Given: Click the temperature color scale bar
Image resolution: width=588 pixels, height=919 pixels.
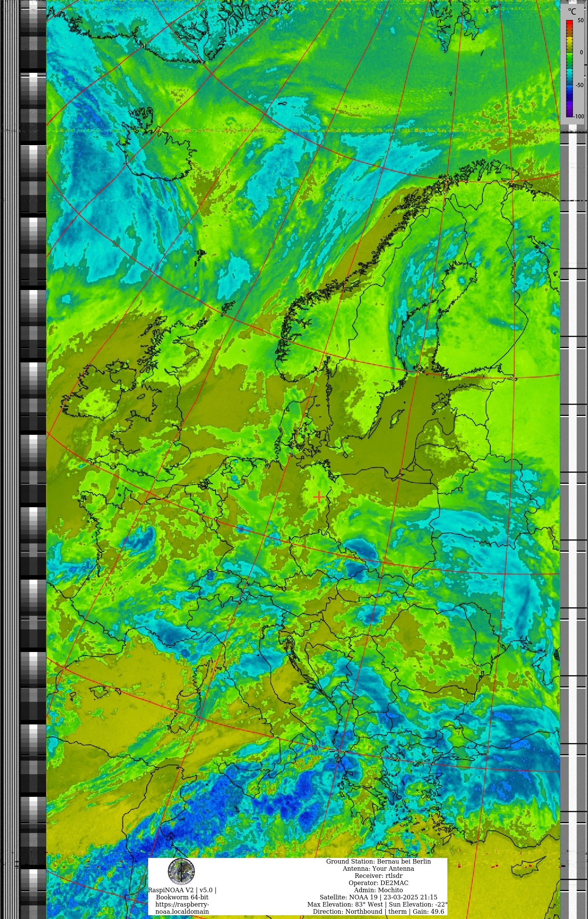Looking at the screenshot, I should pyautogui.click(x=569, y=69).
